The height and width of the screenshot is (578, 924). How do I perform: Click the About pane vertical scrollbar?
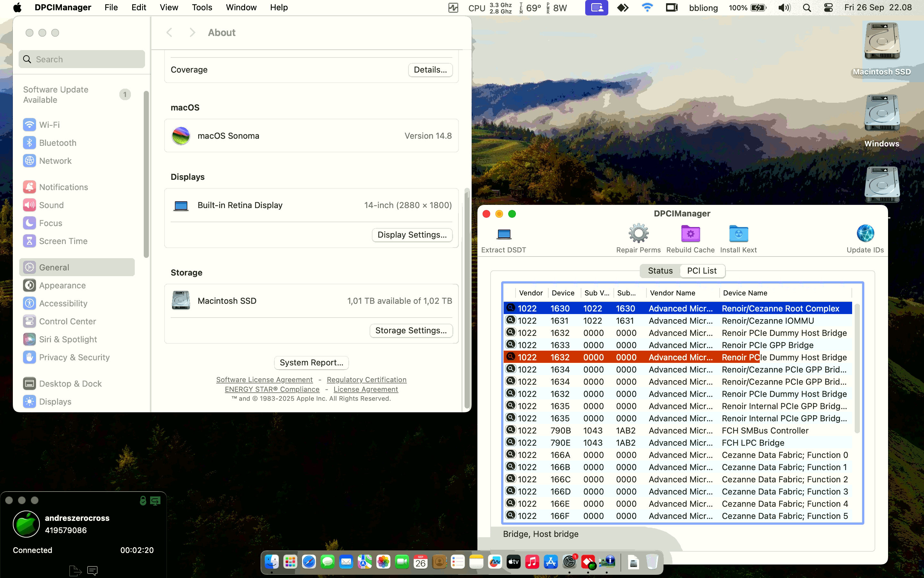tap(466, 298)
